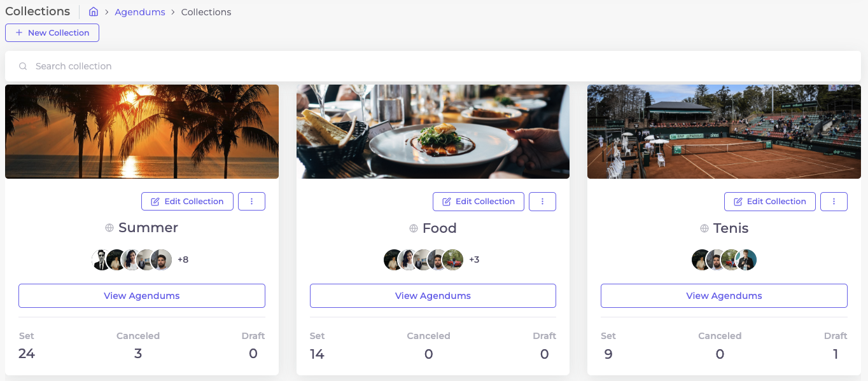Open the Agendums breadcrumb link
This screenshot has width=868, height=381.
pyautogui.click(x=140, y=12)
